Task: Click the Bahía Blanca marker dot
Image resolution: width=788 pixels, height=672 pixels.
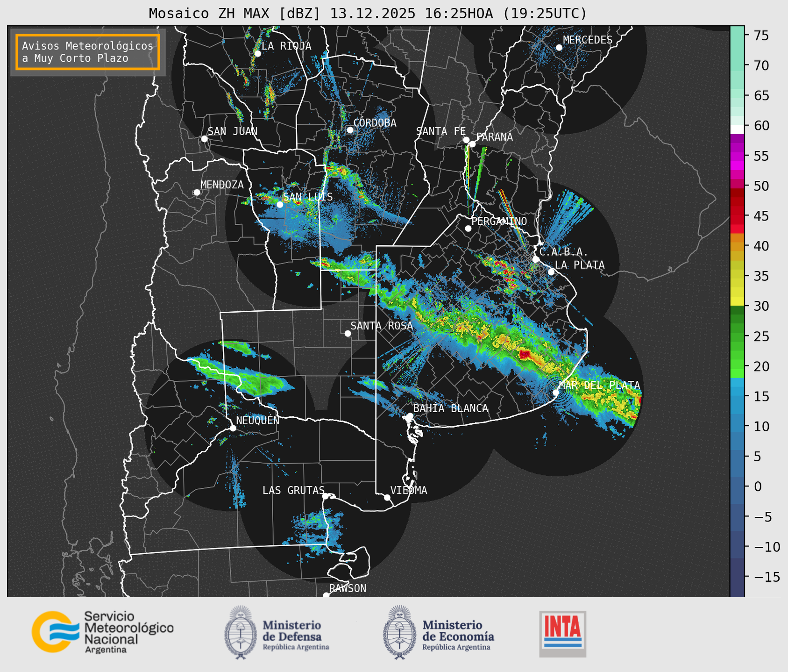Action: click(x=410, y=416)
